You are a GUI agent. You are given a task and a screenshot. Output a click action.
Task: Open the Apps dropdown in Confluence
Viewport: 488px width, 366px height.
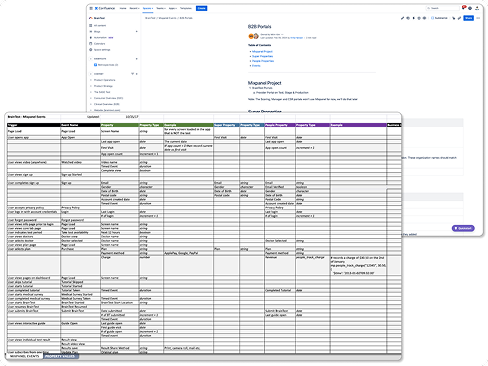click(x=172, y=8)
